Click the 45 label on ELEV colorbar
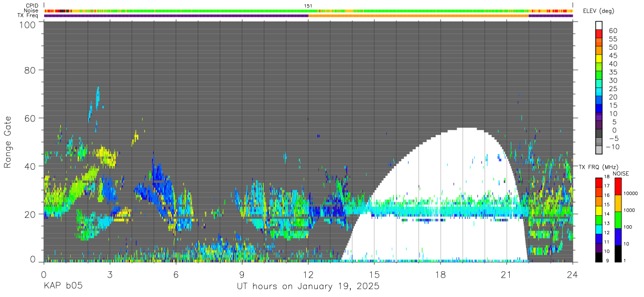Screen dimensions: 644x297 pos(612,56)
